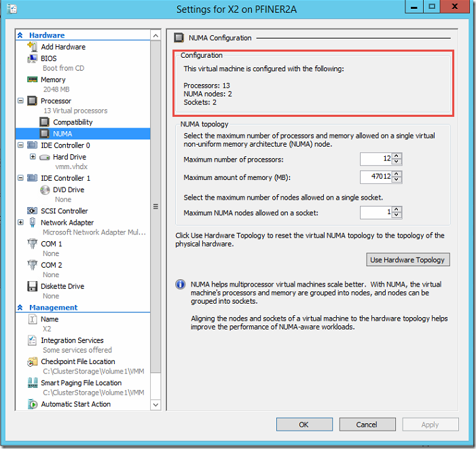The image size is (476, 449).
Task: Click the '13 Virtual processors' text
Action: point(75,111)
